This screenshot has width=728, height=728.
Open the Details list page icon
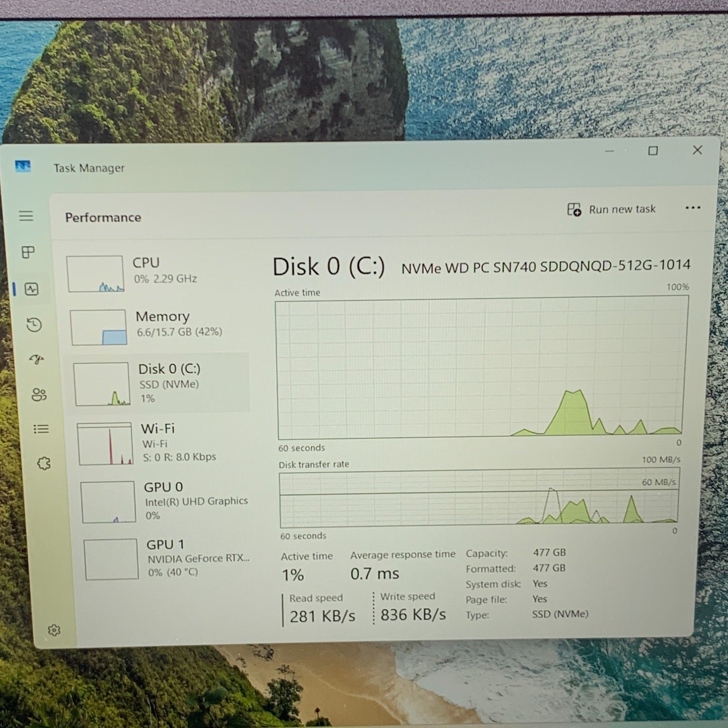pyautogui.click(x=41, y=429)
